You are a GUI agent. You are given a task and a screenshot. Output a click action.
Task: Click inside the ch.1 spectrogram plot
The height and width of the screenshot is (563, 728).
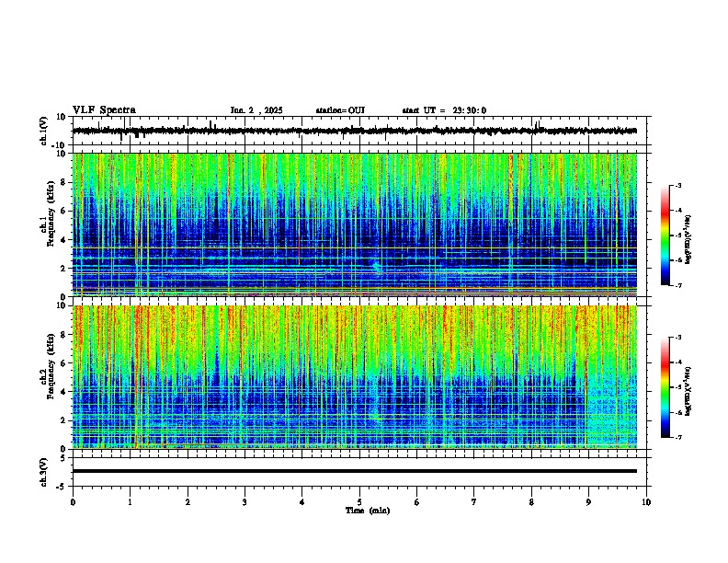tap(355, 224)
